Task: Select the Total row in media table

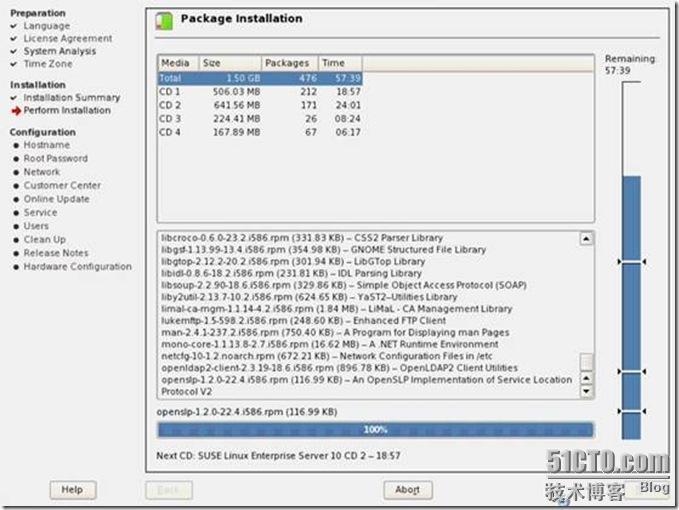Action: [x=260, y=78]
